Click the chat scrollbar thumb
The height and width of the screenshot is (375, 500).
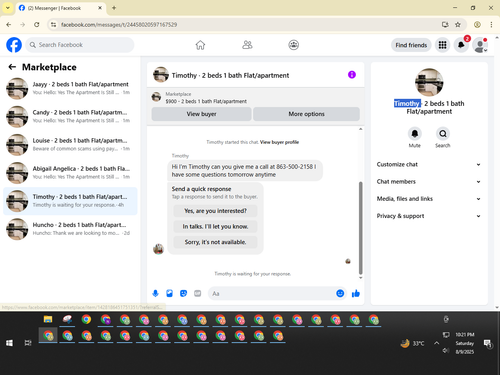click(360, 228)
